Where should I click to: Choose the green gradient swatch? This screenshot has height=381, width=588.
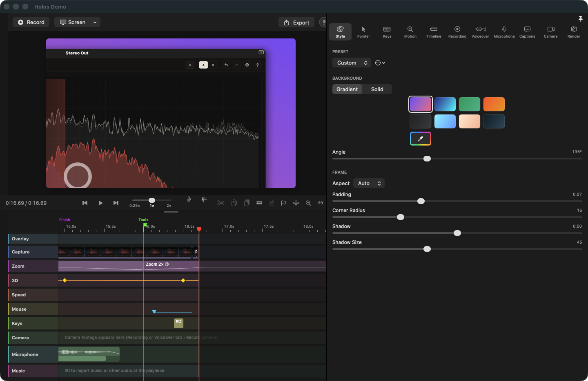(x=470, y=104)
